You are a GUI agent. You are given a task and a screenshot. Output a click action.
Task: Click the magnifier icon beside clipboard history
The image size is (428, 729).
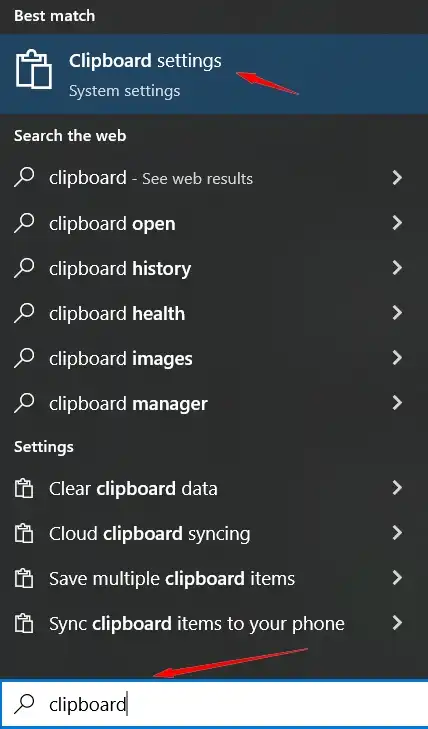24,268
